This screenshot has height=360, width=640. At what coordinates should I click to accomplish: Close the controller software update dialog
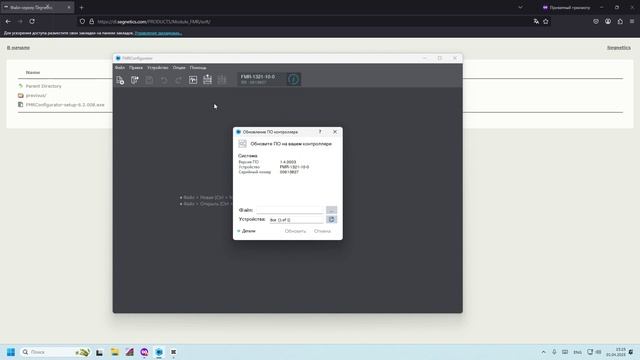335,132
